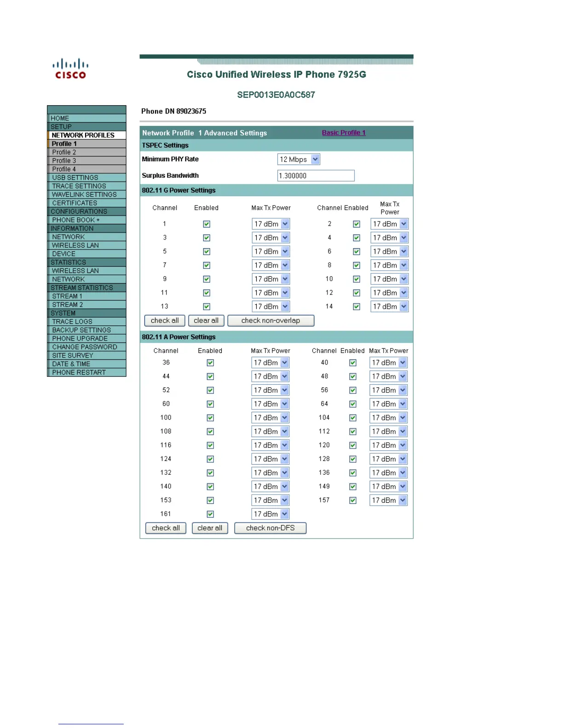Open Max Tx Power dropdown for channel 157

click(x=389, y=500)
